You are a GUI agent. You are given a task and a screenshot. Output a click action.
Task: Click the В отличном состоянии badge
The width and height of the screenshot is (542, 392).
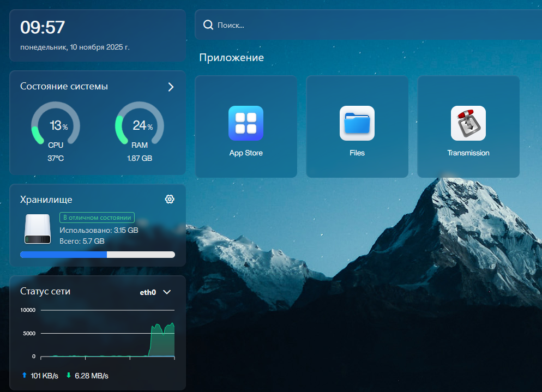pyautogui.click(x=97, y=218)
